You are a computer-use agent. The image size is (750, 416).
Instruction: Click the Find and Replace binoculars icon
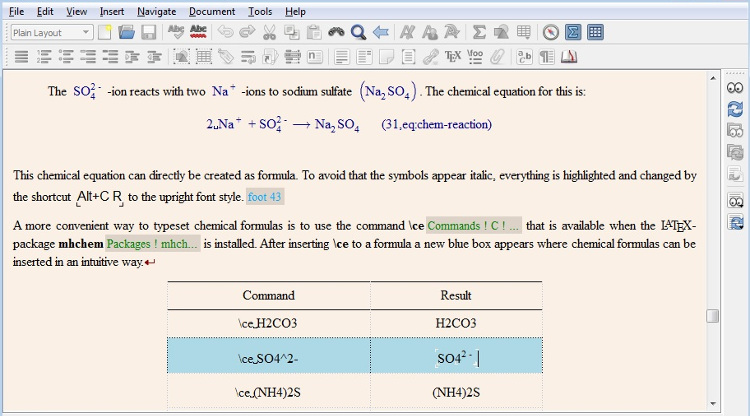[337, 33]
